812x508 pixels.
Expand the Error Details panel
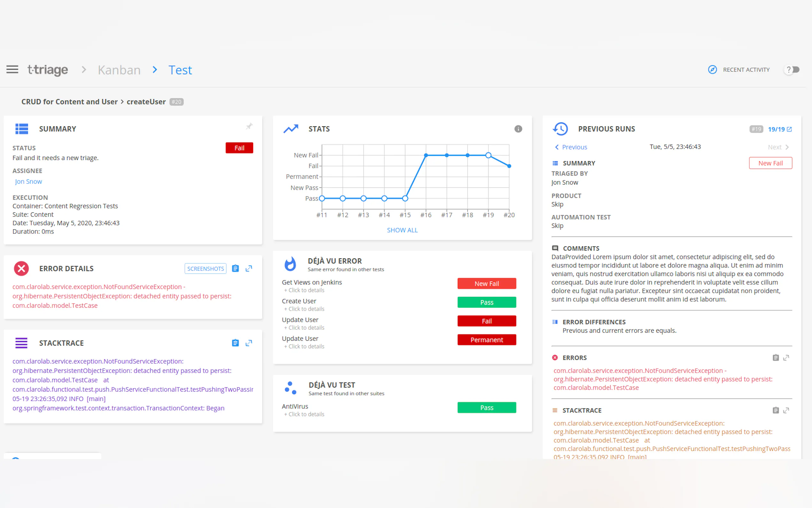tap(249, 268)
